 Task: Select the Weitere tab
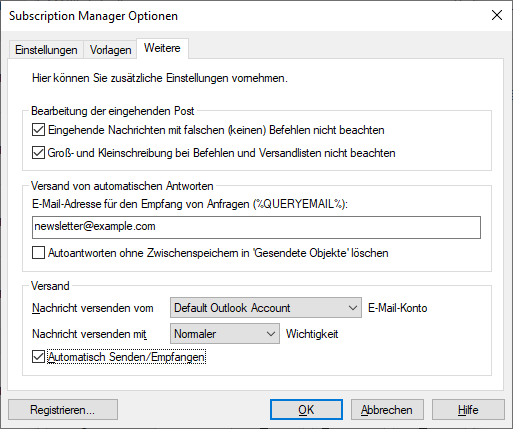[x=162, y=48]
